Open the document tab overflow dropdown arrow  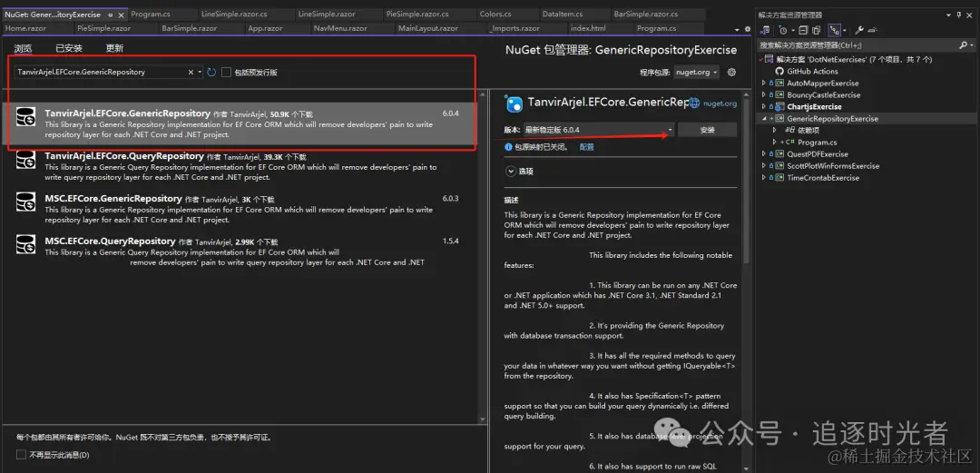738,29
